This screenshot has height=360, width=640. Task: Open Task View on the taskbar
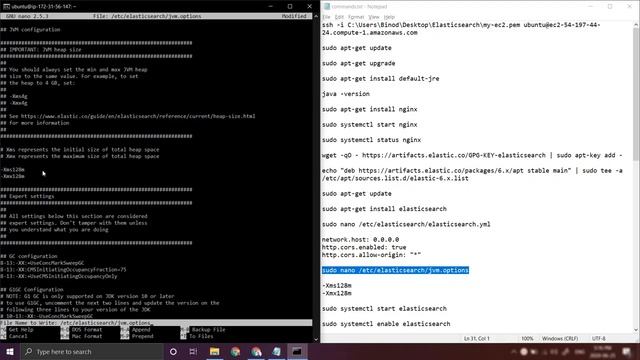193,351
